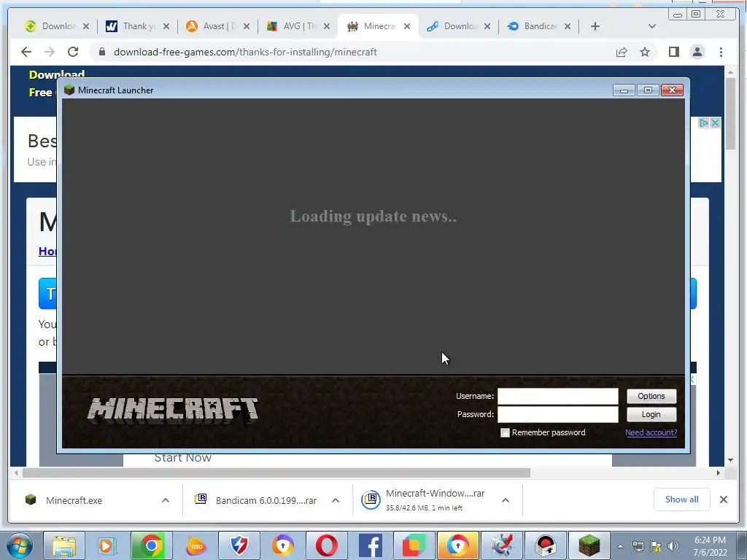Close the ad with the X icon
The image size is (747, 560).
[x=715, y=122]
